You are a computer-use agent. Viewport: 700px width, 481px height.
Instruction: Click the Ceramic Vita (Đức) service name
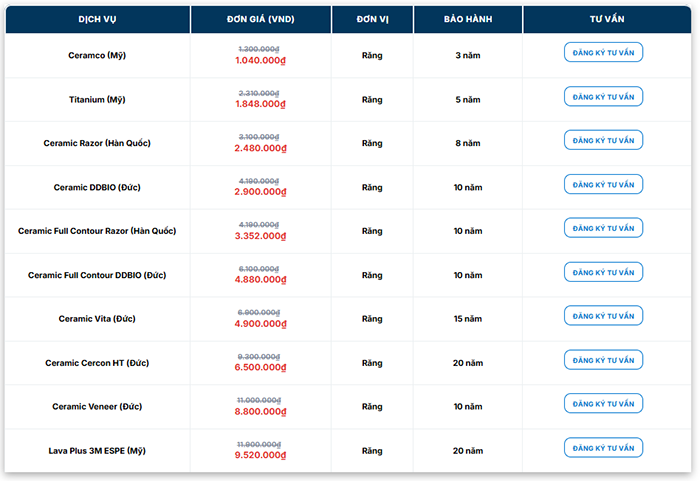(97, 319)
